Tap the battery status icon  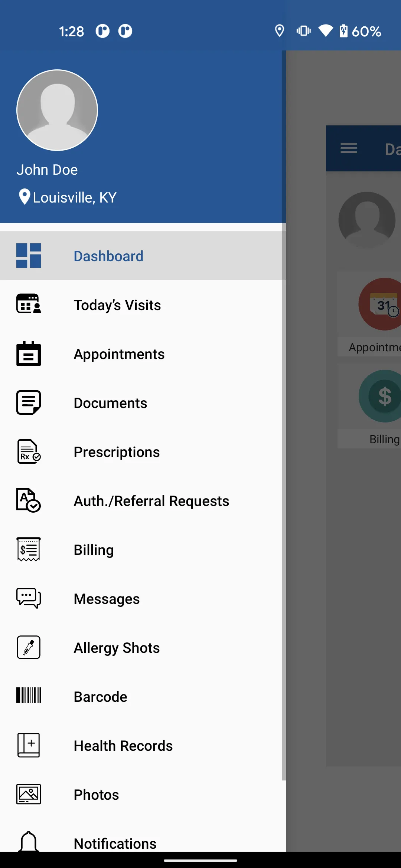[x=344, y=31]
